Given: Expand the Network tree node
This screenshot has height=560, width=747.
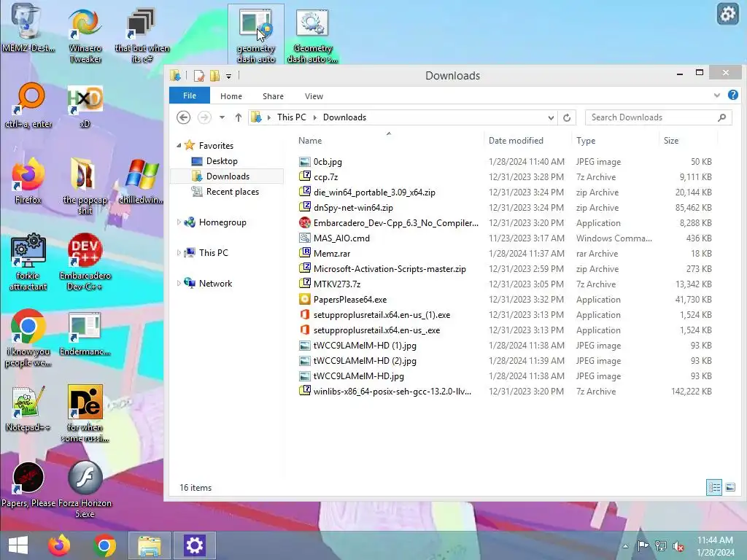Looking at the screenshot, I should coord(179,284).
